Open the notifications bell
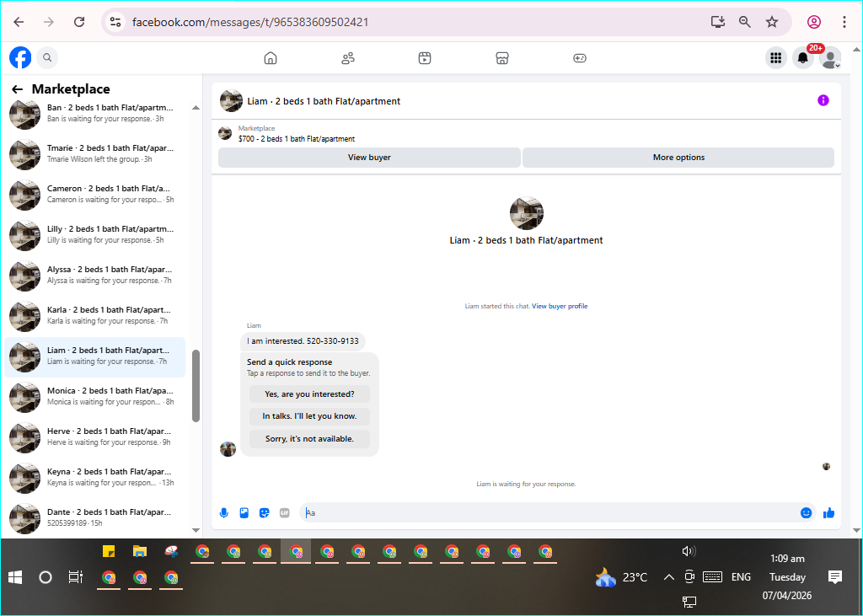The height and width of the screenshot is (616, 863). tap(803, 58)
